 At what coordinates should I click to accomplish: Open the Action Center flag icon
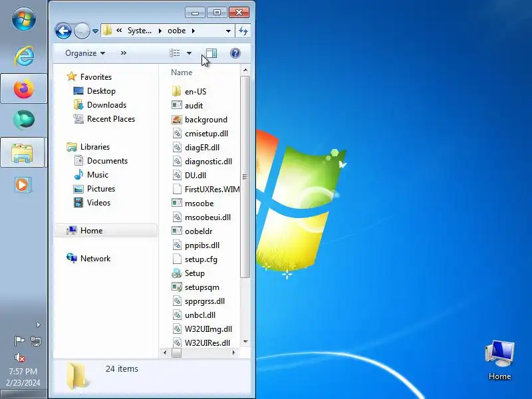click(19, 340)
